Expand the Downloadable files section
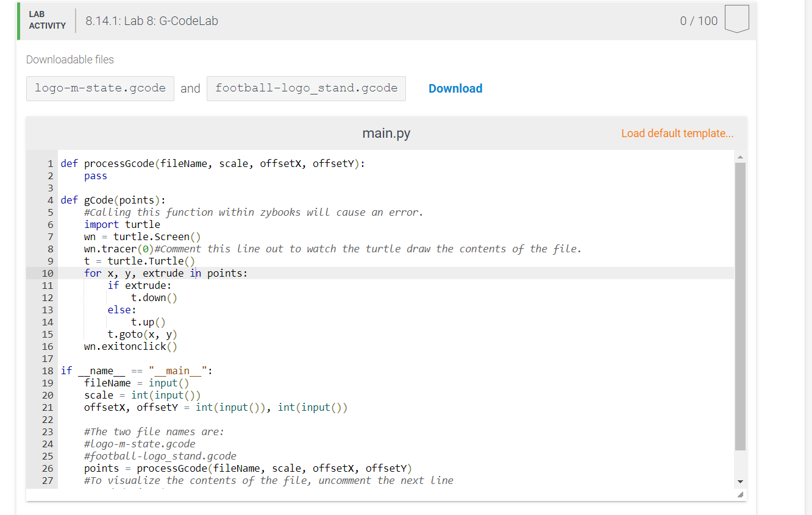Image resolution: width=812 pixels, height=515 pixels. click(x=69, y=60)
